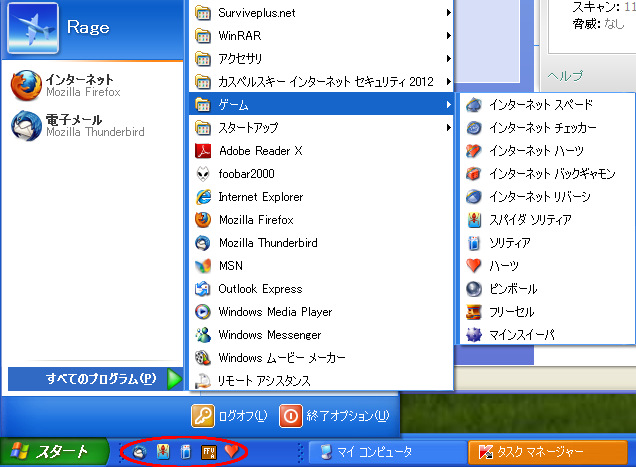This screenshot has width=636, height=467.
Task: Choose ピンボール in the games submenu
Action: click(x=517, y=288)
